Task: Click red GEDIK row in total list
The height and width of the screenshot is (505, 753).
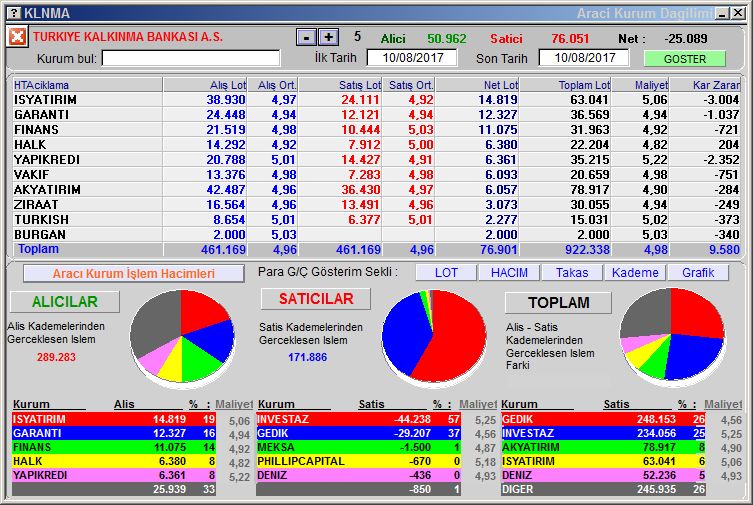Action: [x=603, y=419]
